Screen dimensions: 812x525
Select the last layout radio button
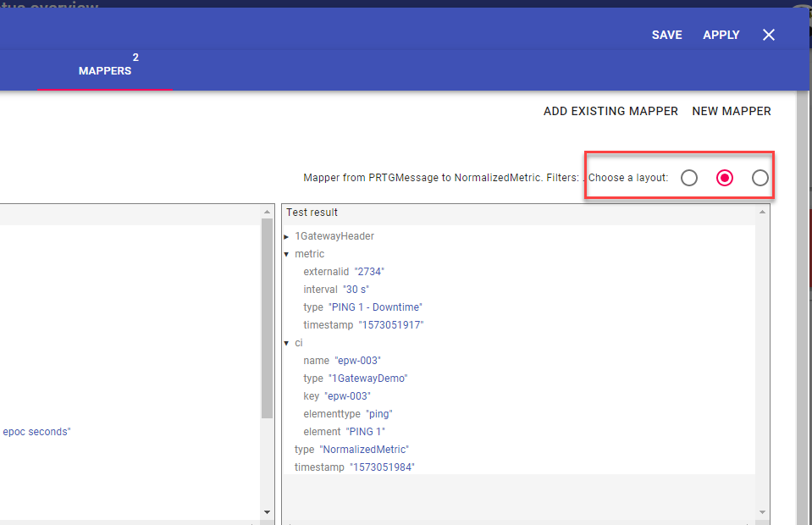(x=760, y=178)
